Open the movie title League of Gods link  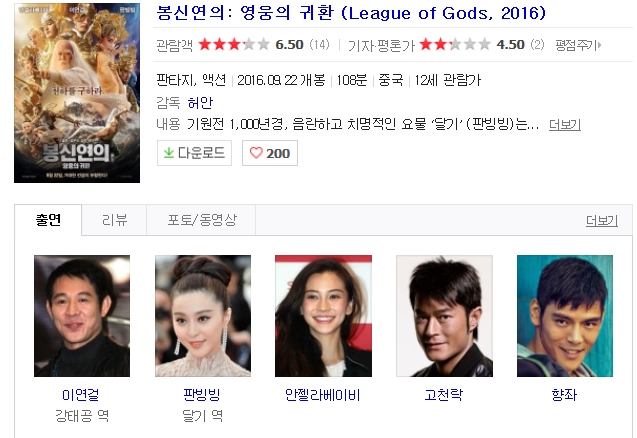(351, 13)
